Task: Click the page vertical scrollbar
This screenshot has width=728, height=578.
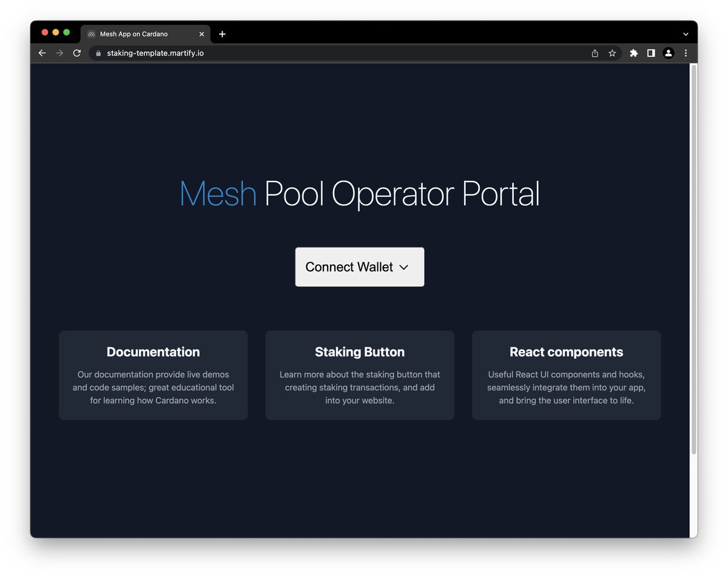Action: [694, 260]
